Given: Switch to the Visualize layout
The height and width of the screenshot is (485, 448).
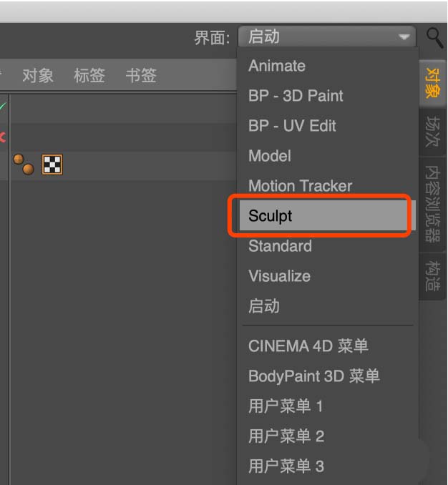Looking at the screenshot, I should 279,276.
